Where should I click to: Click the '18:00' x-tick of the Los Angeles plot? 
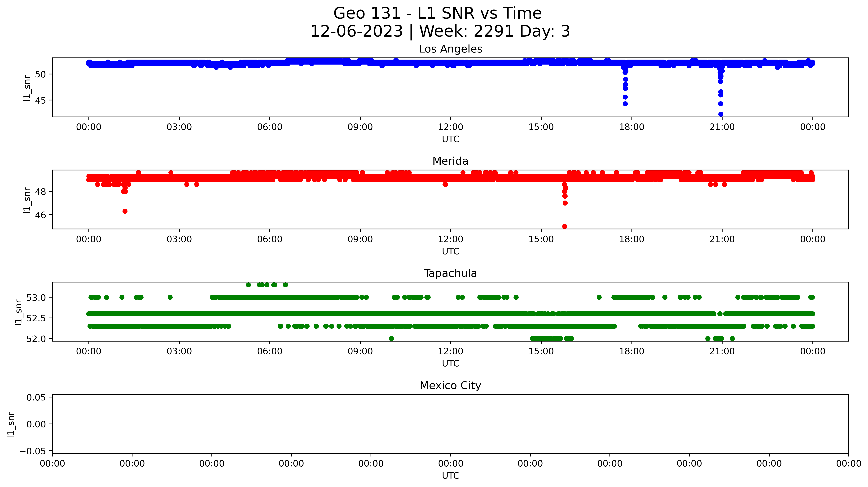631,127
